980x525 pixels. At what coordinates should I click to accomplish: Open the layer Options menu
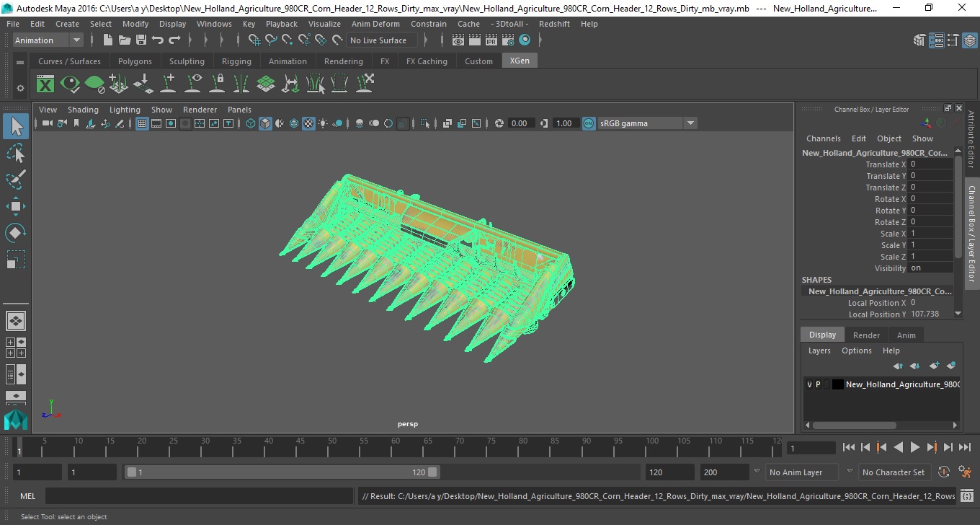tap(856, 350)
